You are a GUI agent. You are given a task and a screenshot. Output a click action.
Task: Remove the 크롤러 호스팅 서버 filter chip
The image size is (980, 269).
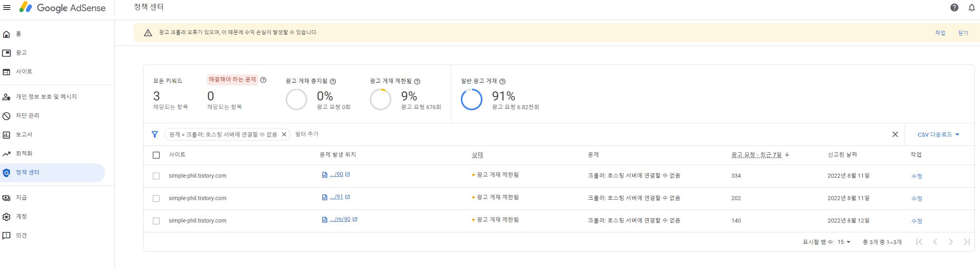coord(284,134)
